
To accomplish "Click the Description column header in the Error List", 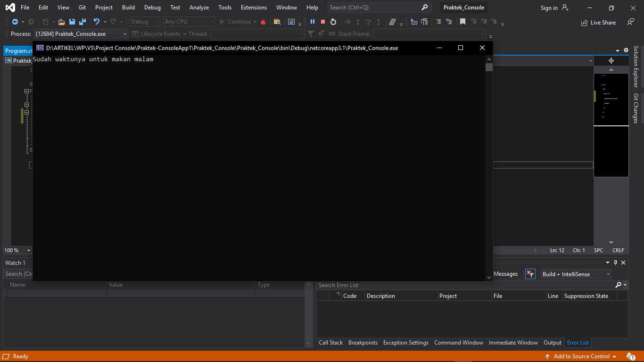I will (401, 296).
